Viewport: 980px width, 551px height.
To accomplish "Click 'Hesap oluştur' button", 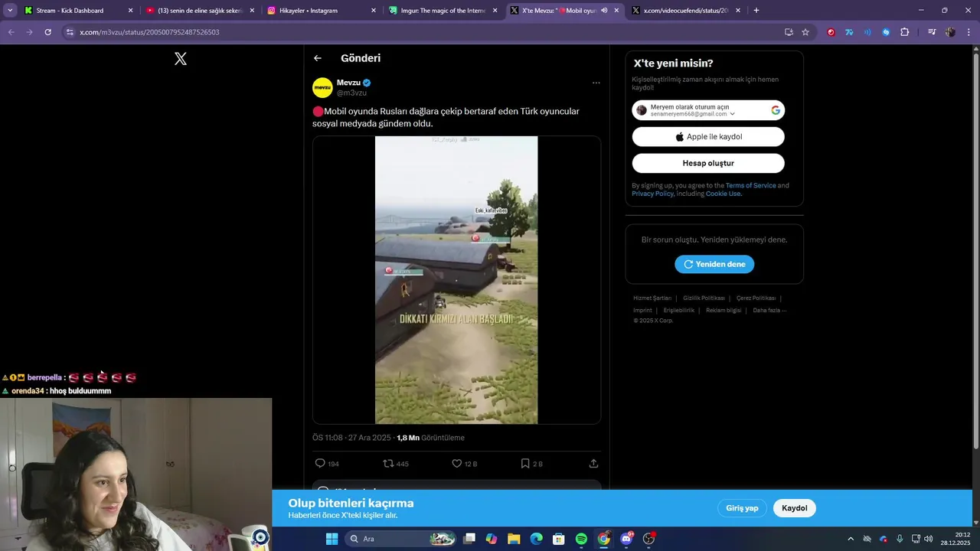I will [x=708, y=163].
